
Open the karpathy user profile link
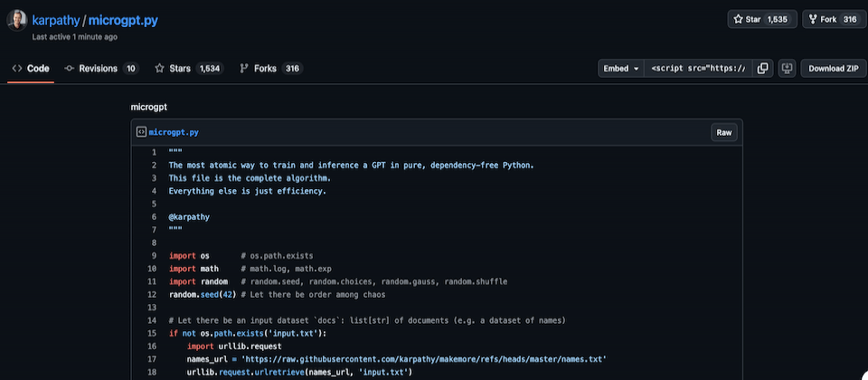(56, 19)
